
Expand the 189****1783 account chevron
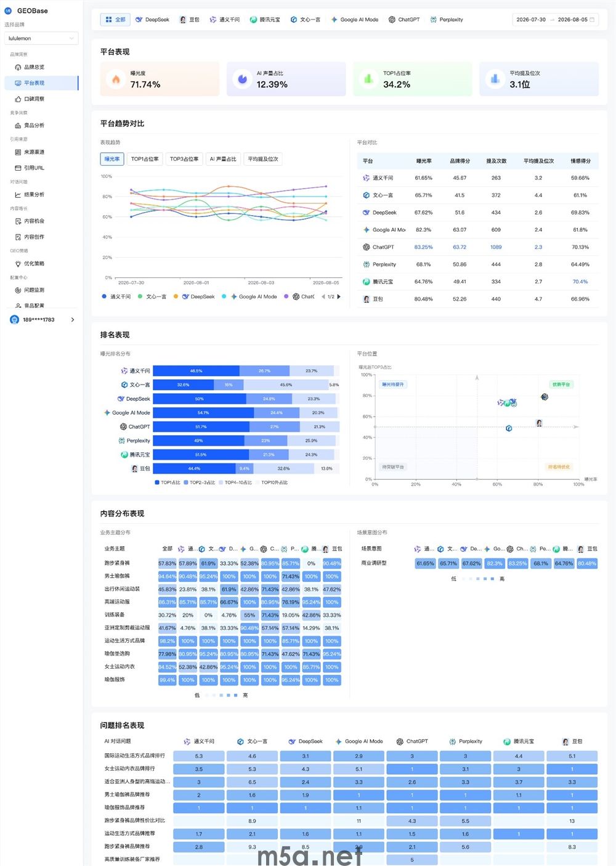pos(73,319)
